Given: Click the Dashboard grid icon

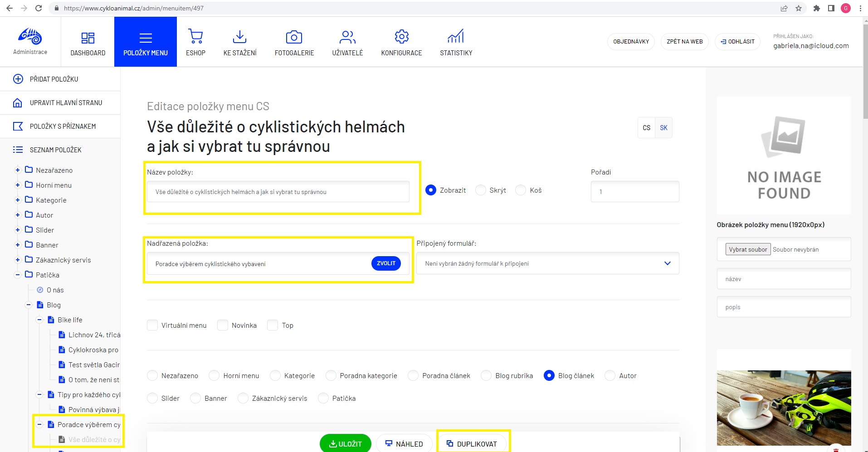Looking at the screenshot, I should click(x=88, y=38).
